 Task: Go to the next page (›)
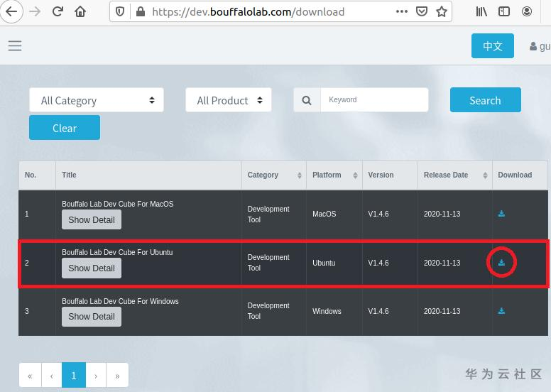click(96, 376)
